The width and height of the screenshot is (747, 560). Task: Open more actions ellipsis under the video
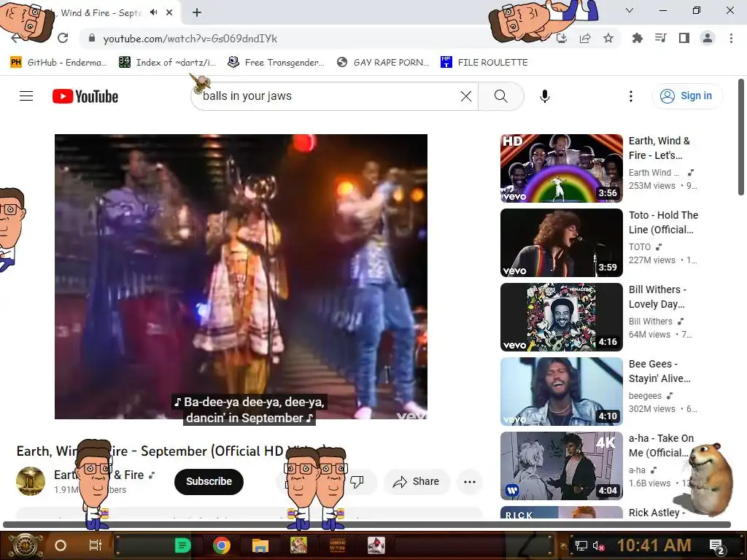470,481
